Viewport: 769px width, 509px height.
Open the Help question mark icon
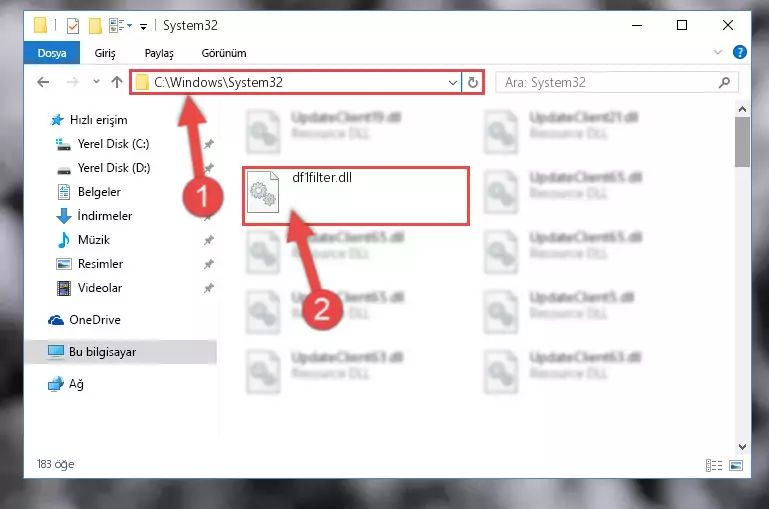[740, 52]
